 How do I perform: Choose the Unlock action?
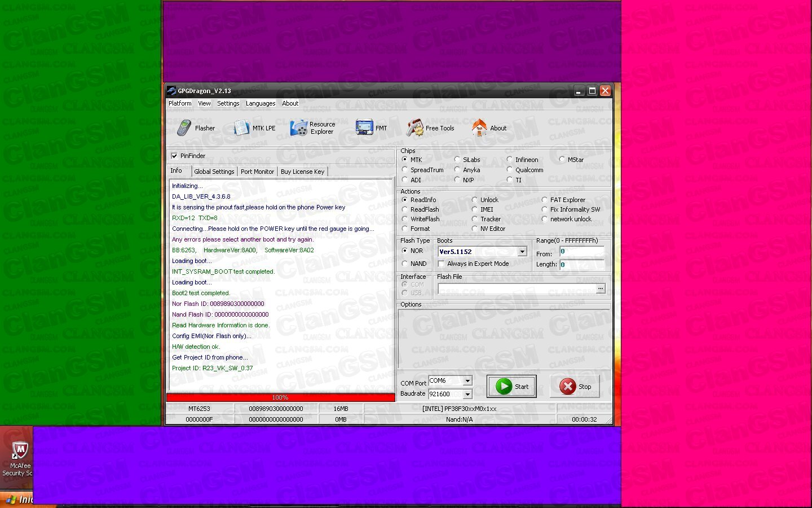474,200
